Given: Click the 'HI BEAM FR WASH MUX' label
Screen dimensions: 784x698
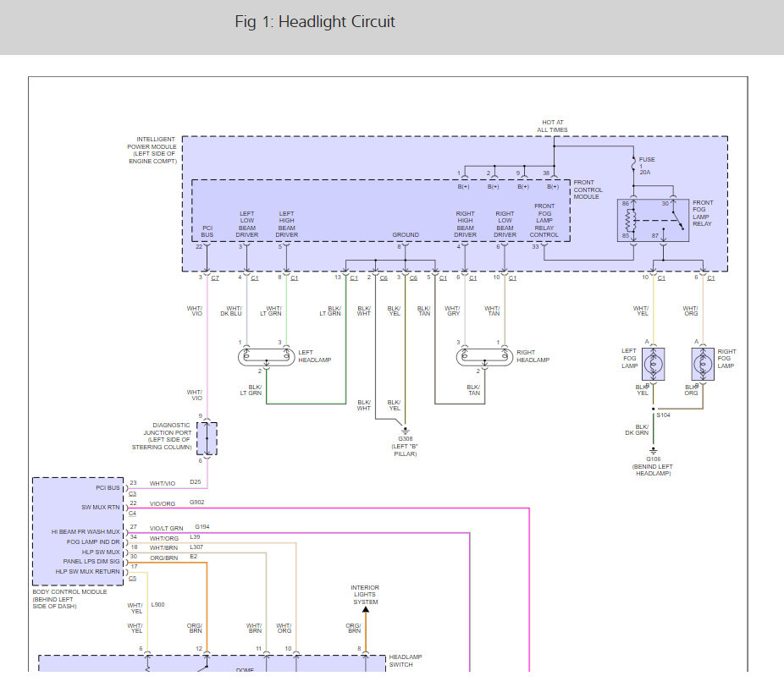Looking at the screenshot, I should pos(86,531).
